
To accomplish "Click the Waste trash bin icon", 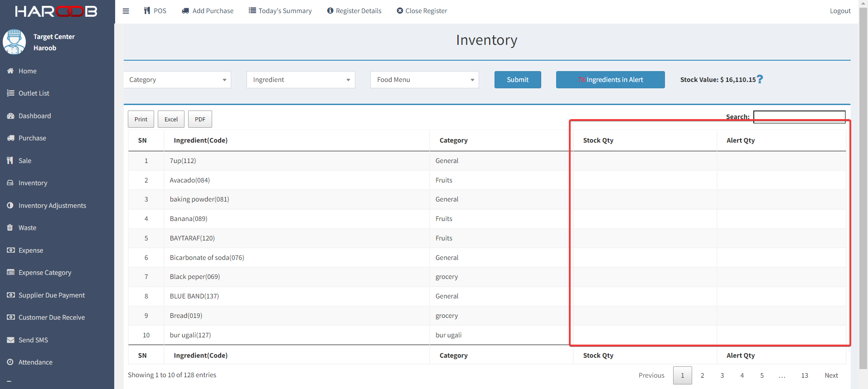I will [x=10, y=227].
